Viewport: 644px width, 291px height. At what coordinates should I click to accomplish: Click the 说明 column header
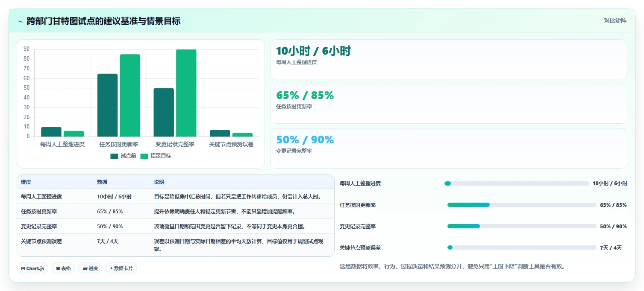tap(159, 182)
